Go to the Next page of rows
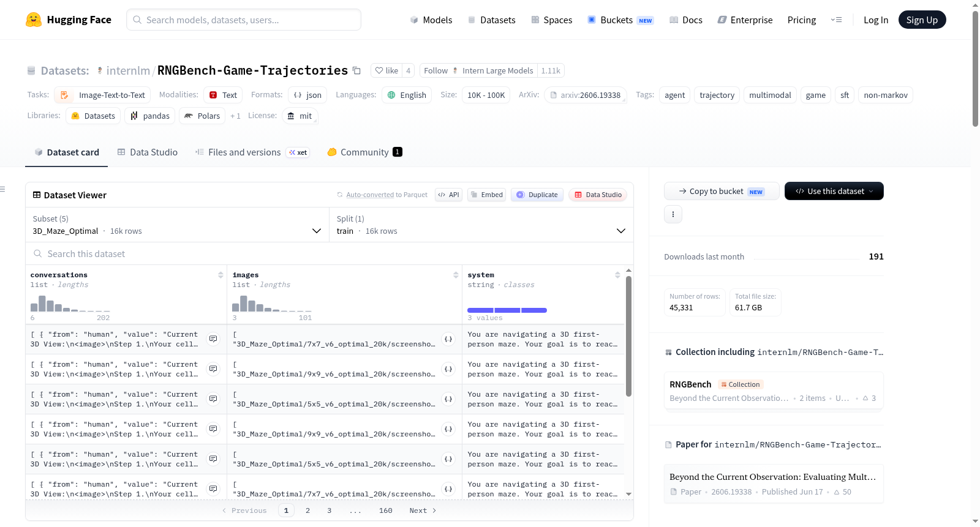Screen dimensions: 980x527 point(423,510)
